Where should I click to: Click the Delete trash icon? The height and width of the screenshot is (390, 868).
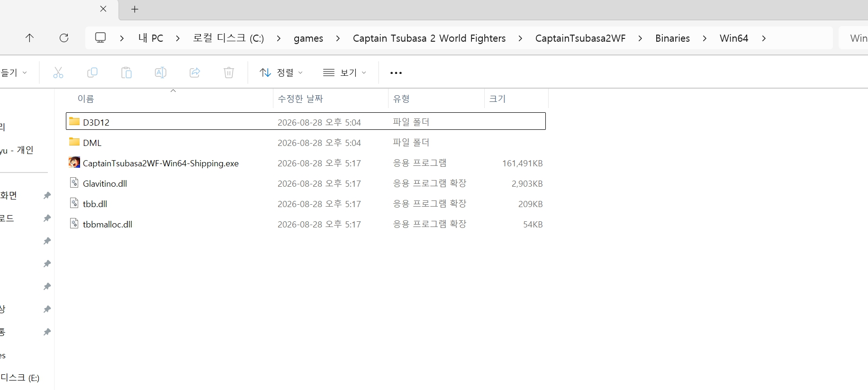tap(229, 73)
